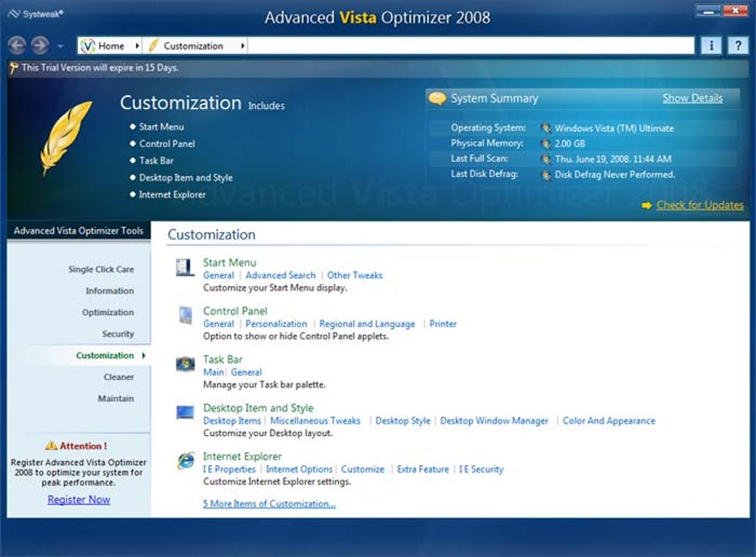Expand arrow next to sidebar Customization
The image size is (756, 557).
click(143, 356)
